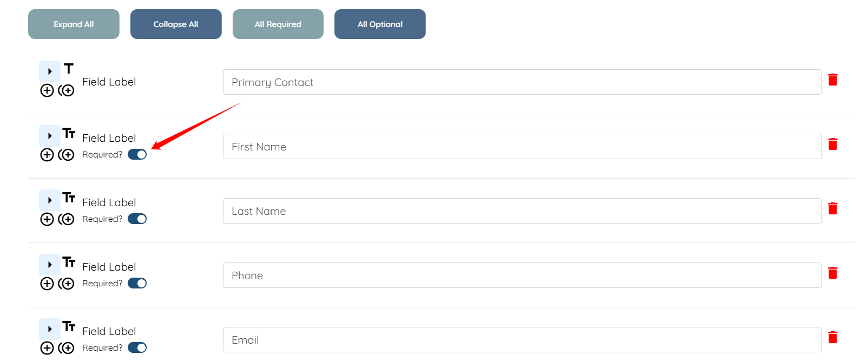The image size is (868, 361).
Task: Click the trash icon beside Phone
Action: (833, 273)
